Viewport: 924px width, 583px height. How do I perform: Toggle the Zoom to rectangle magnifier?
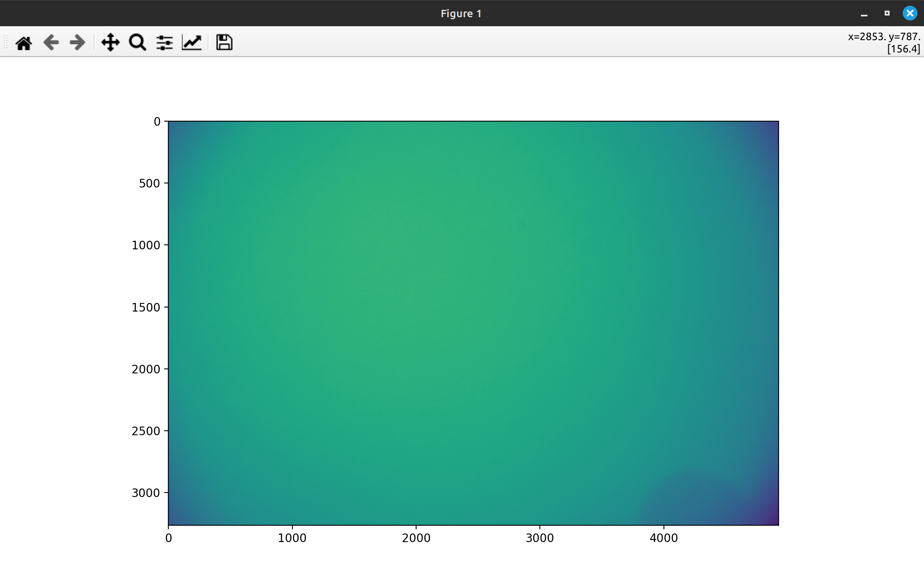(137, 43)
